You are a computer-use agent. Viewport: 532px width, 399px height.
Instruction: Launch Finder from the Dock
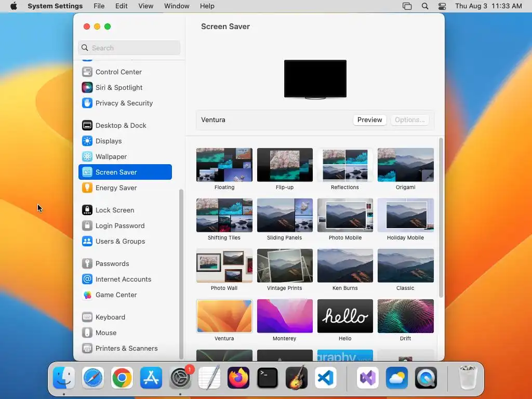[64, 378]
